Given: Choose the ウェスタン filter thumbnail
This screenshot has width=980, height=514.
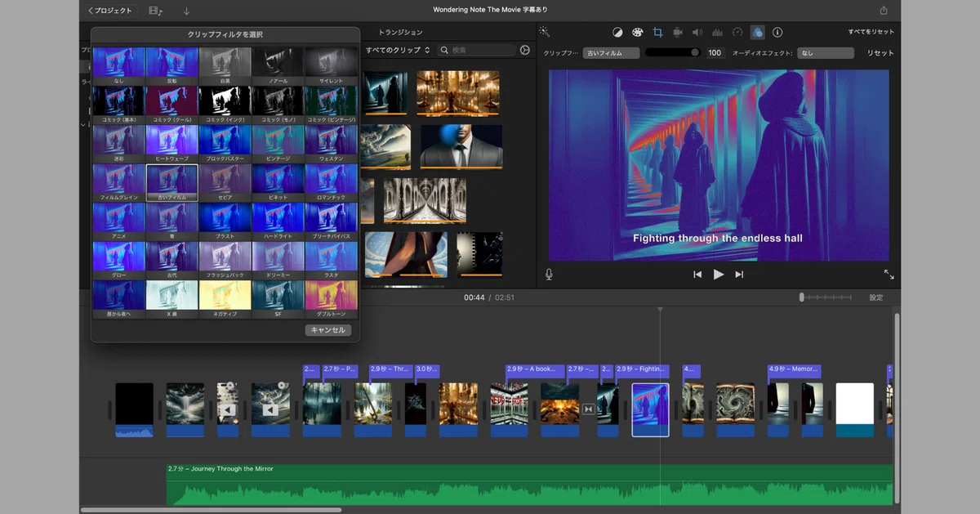Looking at the screenshot, I should pyautogui.click(x=331, y=144).
